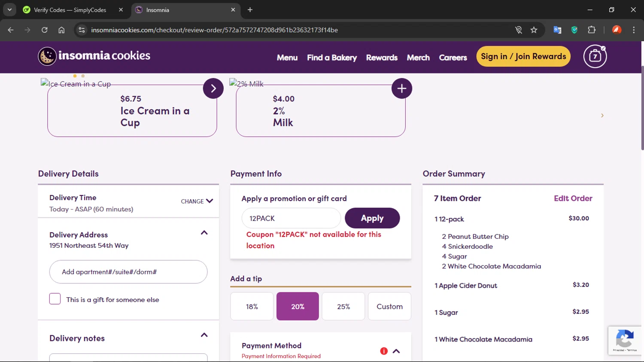
Task: Go back to the previous page
Action: click(11, 30)
